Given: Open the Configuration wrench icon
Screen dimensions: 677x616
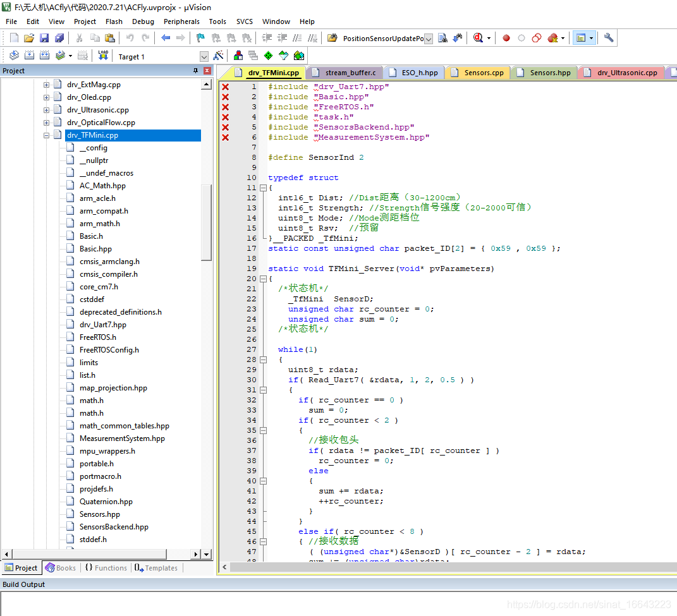Looking at the screenshot, I should point(609,38).
